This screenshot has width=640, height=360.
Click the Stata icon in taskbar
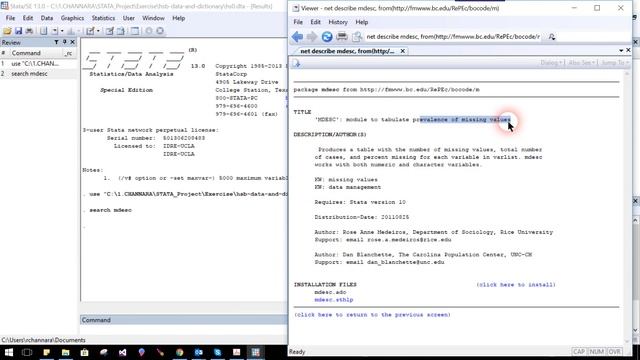click(x=256, y=352)
